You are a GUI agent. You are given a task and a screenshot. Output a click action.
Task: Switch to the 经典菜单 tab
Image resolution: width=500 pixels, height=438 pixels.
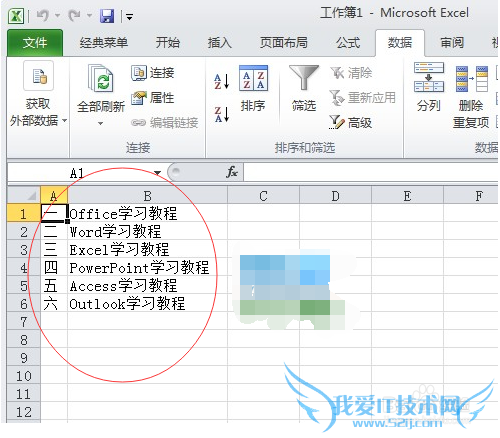pos(104,43)
